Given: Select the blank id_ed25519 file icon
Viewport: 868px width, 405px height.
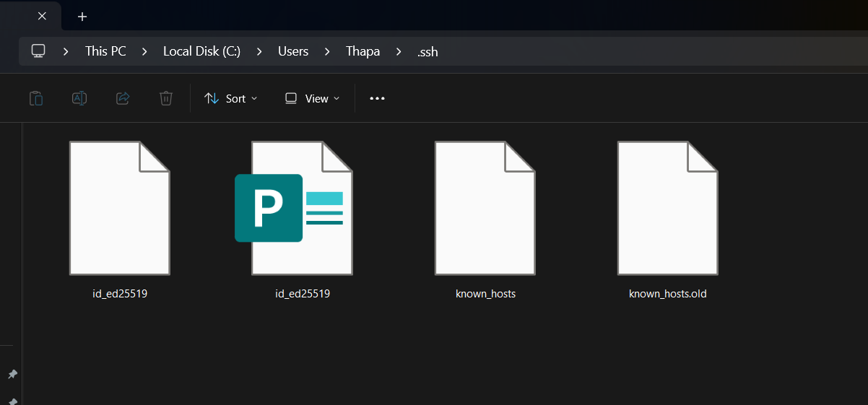Looking at the screenshot, I should pyautogui.click(x=119, y=208).
